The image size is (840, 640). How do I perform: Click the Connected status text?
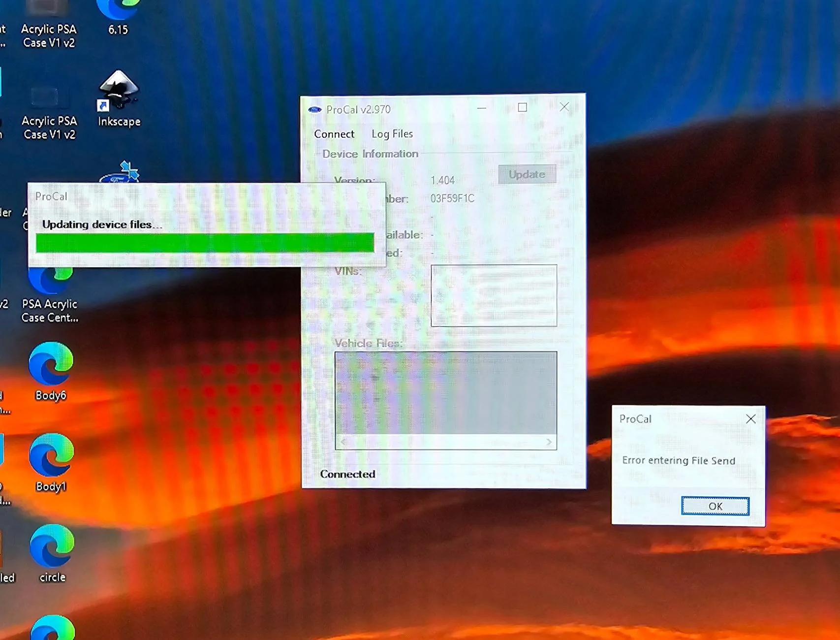(x=347, y=474)
